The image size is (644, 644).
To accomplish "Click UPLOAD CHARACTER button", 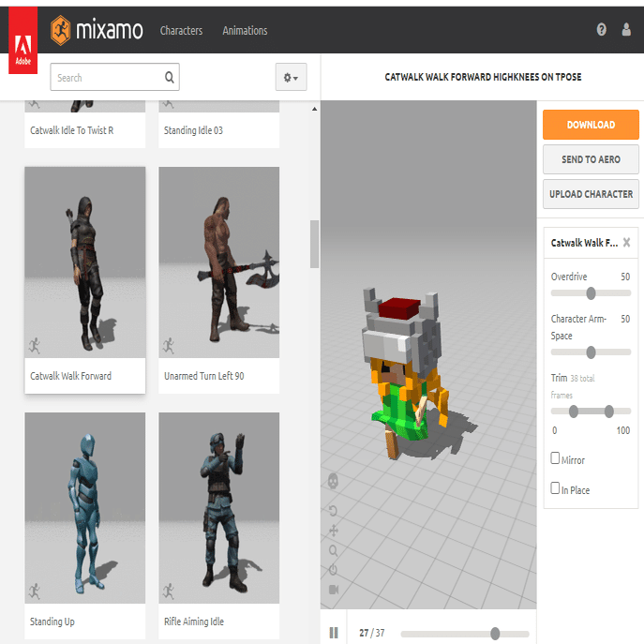I will (x=591, y=194).
